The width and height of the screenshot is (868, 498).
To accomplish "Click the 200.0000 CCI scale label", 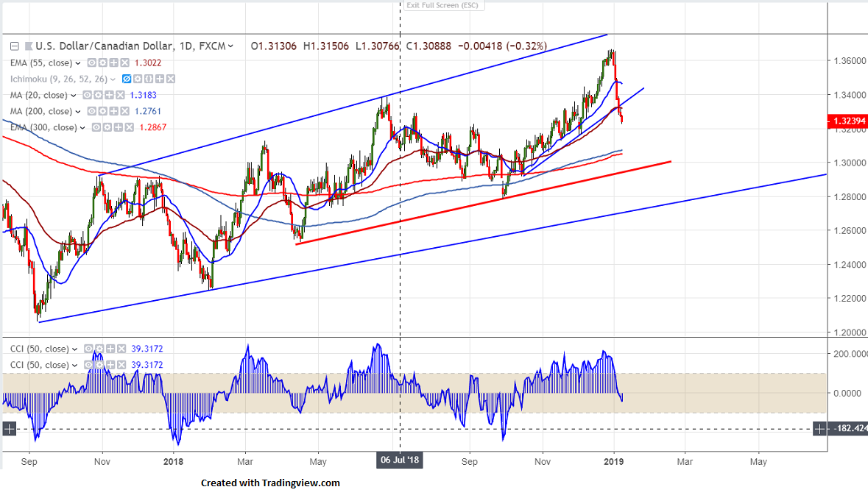I will 850,354.
